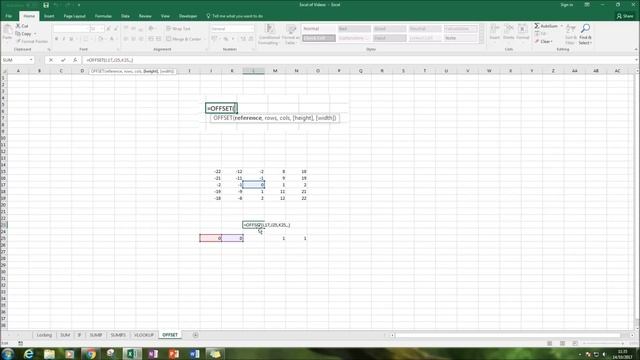This screenshot has height=360, width=640.
Task: Open the Font group dialog launcher
Action: pyautogui.click(x=118, y=49)
